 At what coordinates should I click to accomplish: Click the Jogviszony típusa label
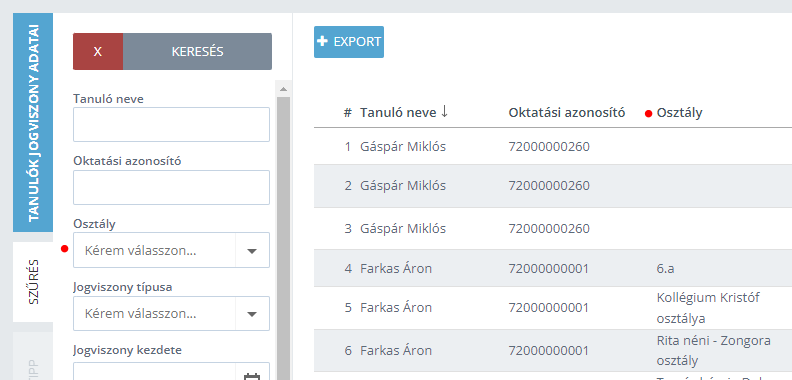[123, 287]
